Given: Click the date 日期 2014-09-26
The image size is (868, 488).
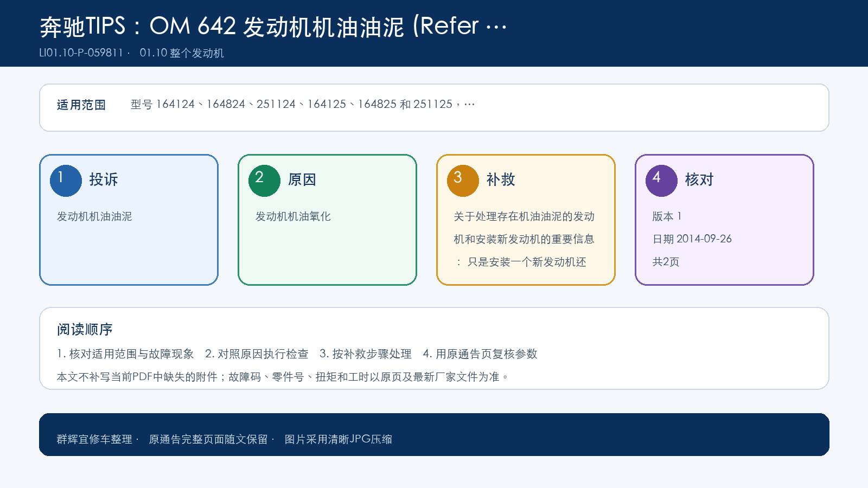Looking at the screenshot, I should (692, 239).
